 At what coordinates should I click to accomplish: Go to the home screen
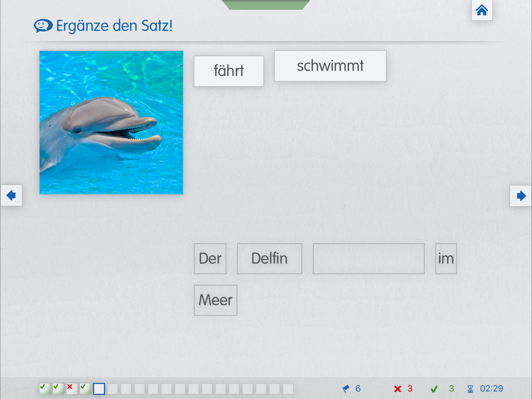(x=482, y=10)
